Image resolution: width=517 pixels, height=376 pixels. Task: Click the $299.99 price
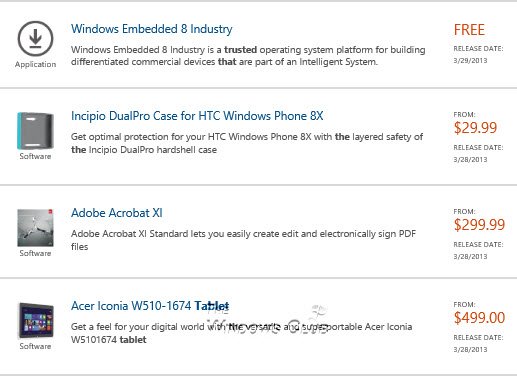[x=479, y=225]
